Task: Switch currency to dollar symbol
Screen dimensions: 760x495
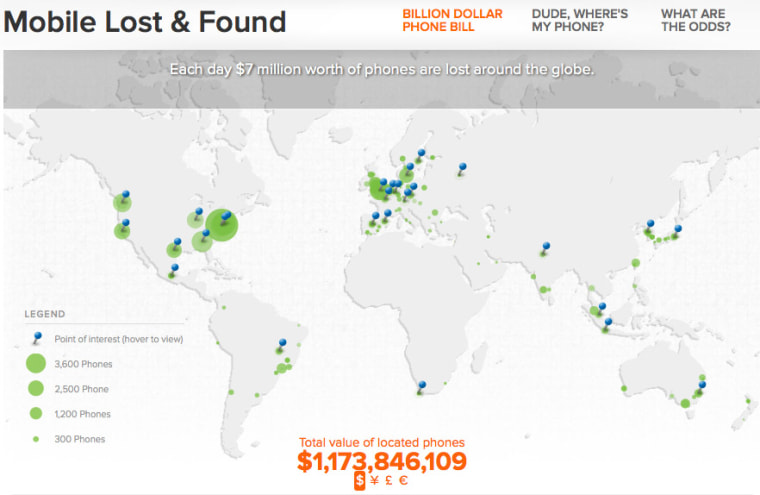Action: click(359, 481)
